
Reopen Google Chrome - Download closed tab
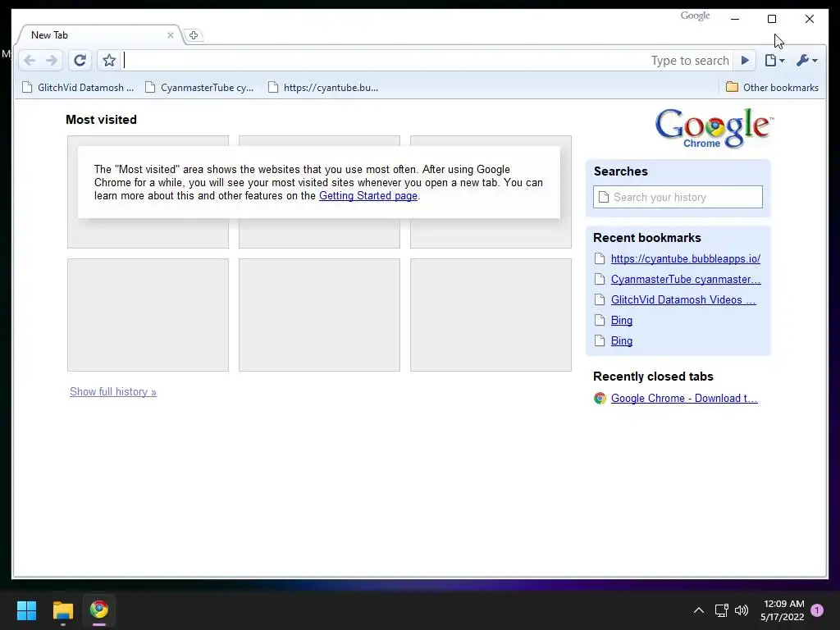tap(684, 398)
